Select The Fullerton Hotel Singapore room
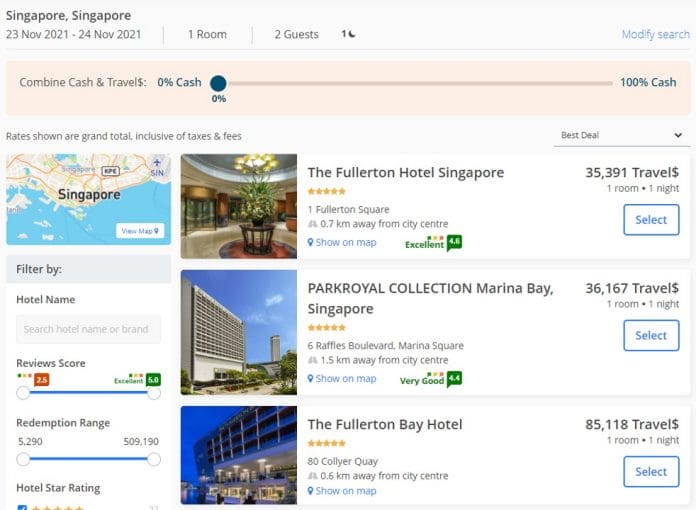696x510 pixels. [651, 220]
